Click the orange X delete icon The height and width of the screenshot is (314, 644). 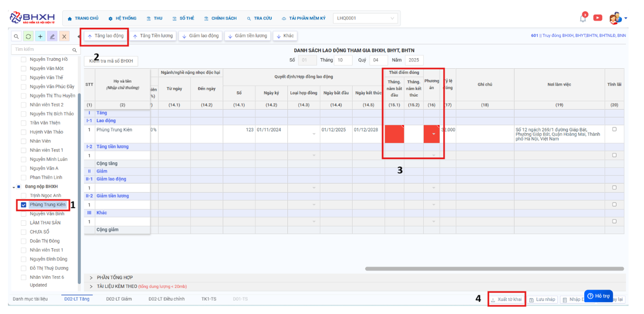click(x=64, y=36)
